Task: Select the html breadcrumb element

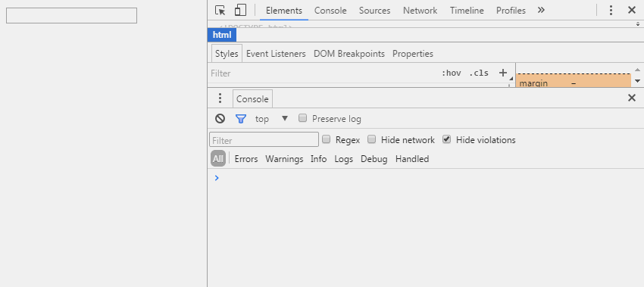Action: [x=222, y=35]
